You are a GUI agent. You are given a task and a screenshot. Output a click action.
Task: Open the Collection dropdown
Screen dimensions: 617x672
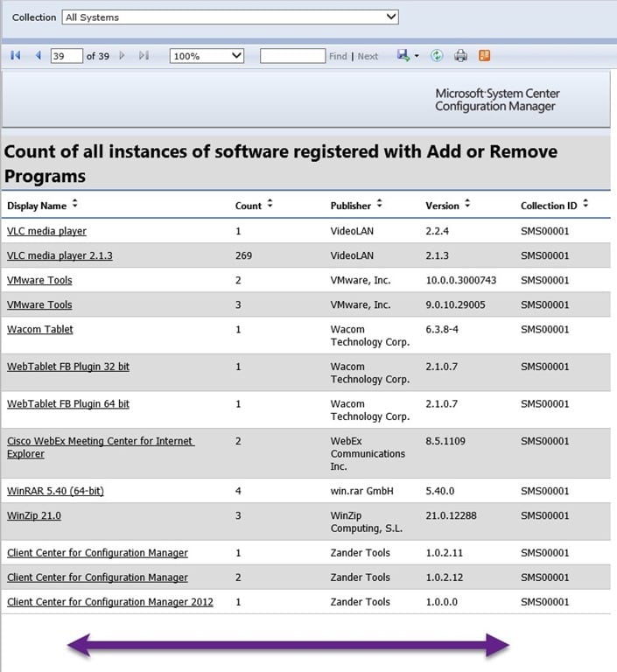coord(230,17)
